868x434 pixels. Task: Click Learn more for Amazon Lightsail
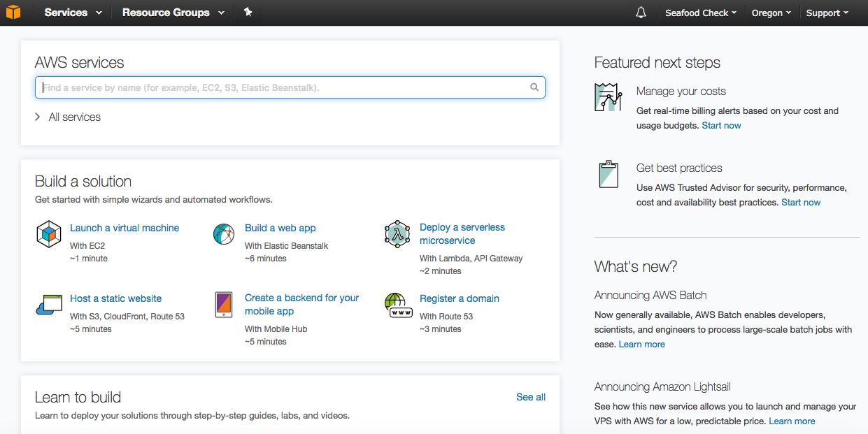tap(792, 421)
